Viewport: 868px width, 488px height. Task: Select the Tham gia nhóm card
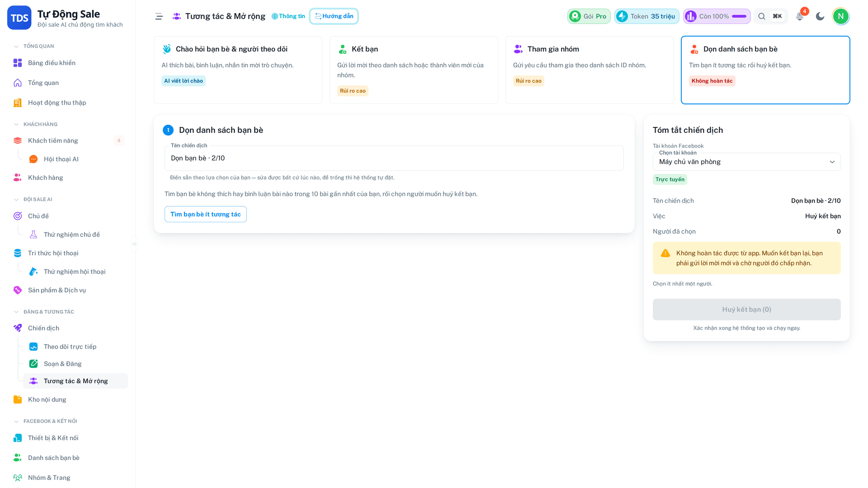pyautogui.click(x=590, y=70)
